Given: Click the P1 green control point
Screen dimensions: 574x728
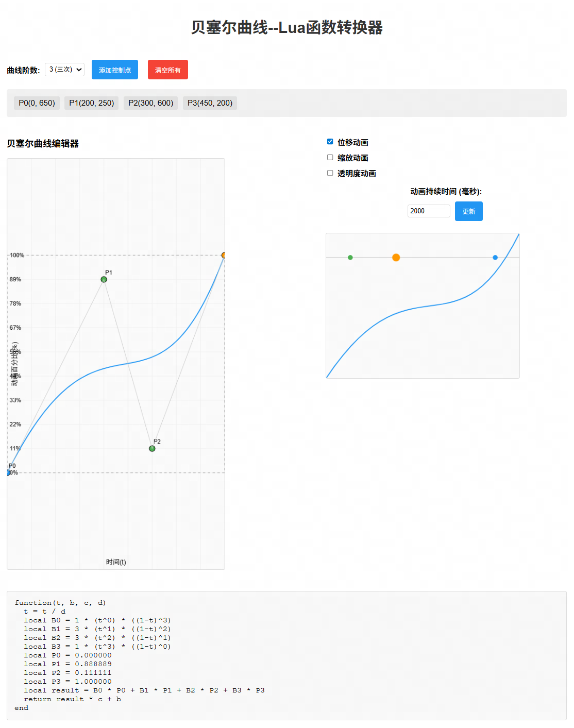Looking at the screenshot, I should click(x=104, y=279).
